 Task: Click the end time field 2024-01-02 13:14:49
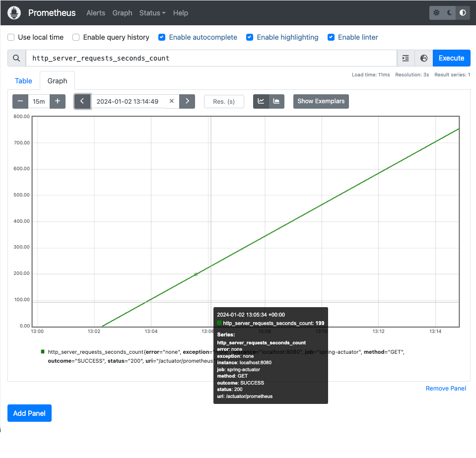click(x=128, y=101)
